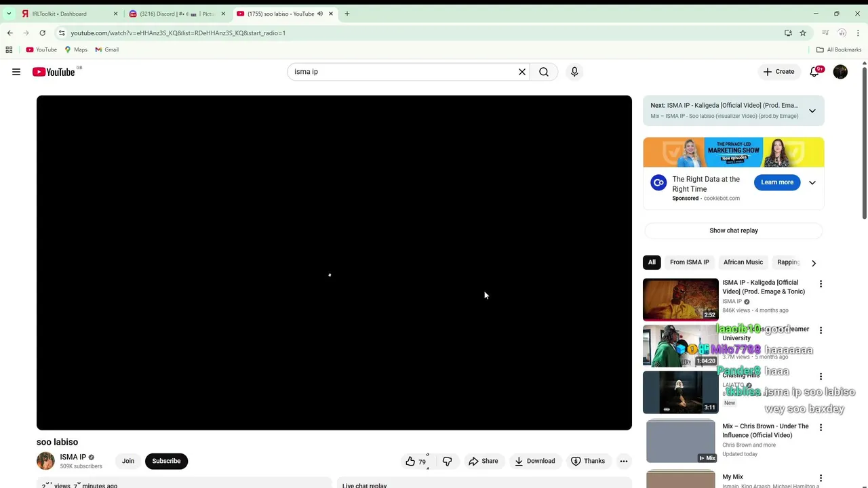Viewport: 868px width, 488px height.
Task: Open Gmail bookmark
Action: (106, 49)
